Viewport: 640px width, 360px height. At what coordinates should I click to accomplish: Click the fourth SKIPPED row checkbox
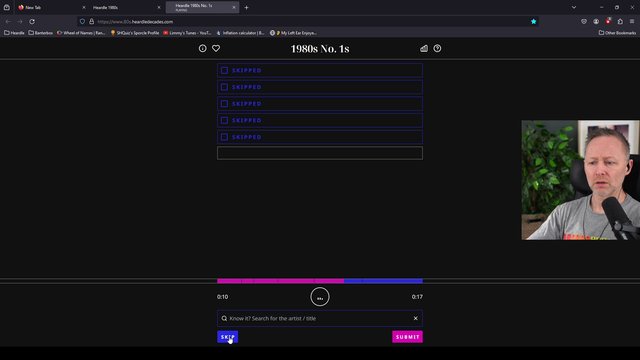224,121
